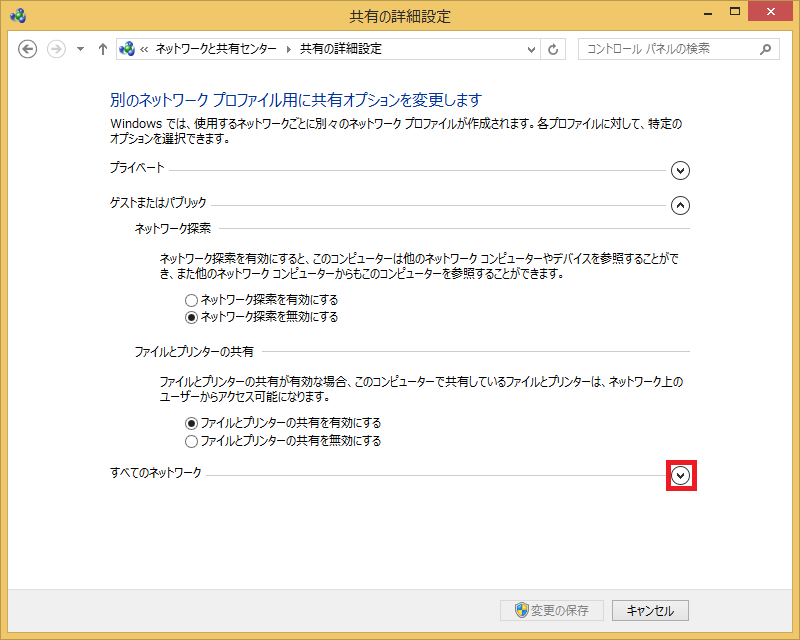Open the recent locations dropdown arrow
Screen dimensions: 800x640
pyautogui.click(x=80, y=49)
